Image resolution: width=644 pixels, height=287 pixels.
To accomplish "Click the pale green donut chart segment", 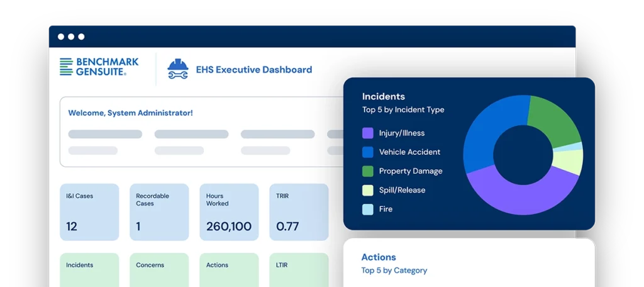I will (x=569, y=162).
